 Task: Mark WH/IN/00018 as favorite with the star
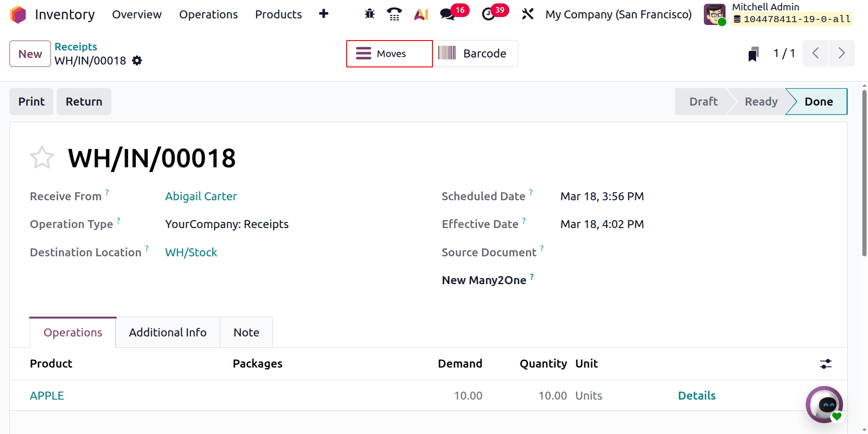[42, 157]
